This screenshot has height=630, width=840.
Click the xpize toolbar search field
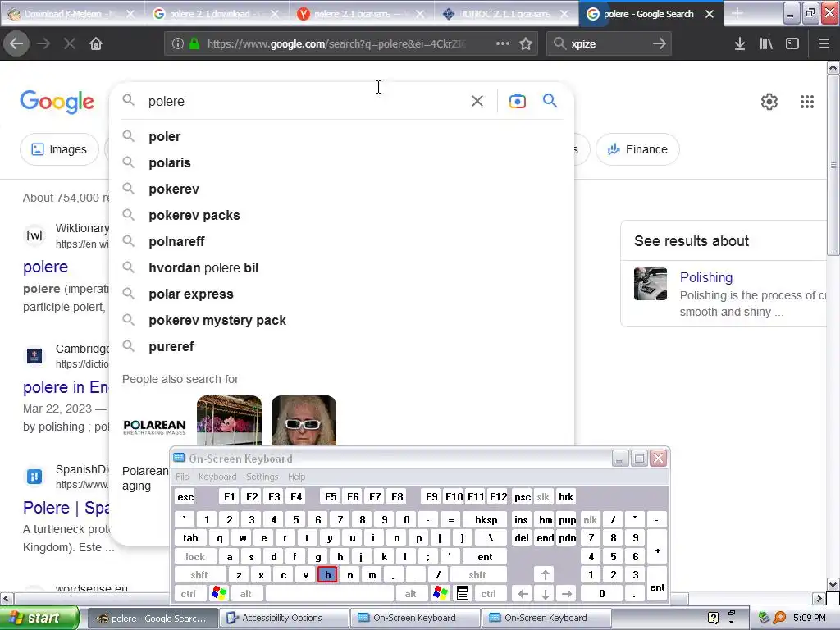pyautogui.click(x=608, y=43)
